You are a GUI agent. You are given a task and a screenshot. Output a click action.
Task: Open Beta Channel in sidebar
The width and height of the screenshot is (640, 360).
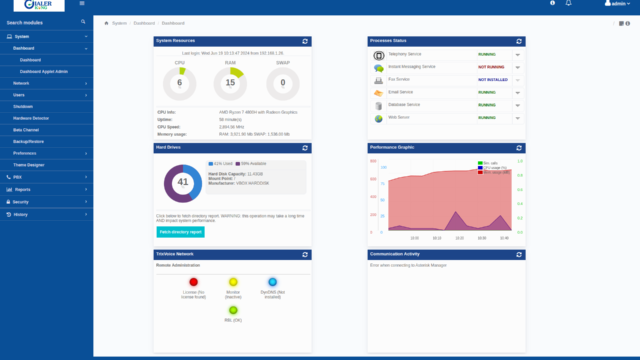[47, 130]
